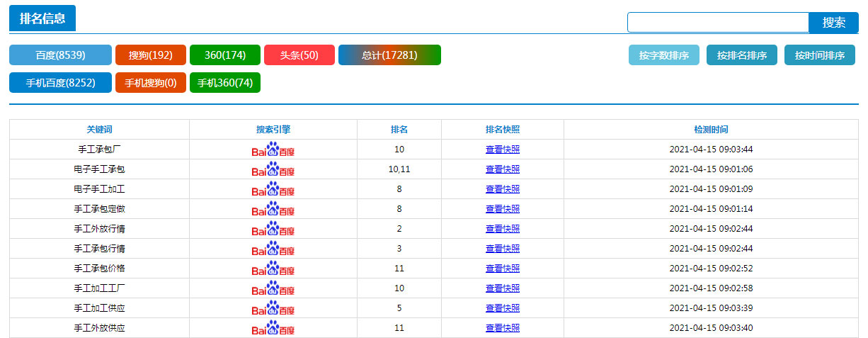Click the 检测时间 column header
The height and width of the screenshot is (338, 868).
(711, 130)
